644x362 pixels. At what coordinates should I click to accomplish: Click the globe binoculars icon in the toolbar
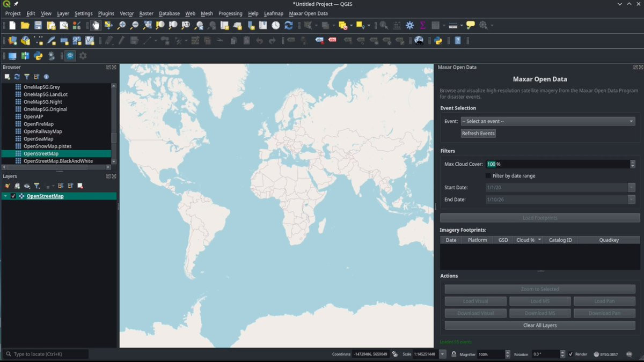(419, 40)
